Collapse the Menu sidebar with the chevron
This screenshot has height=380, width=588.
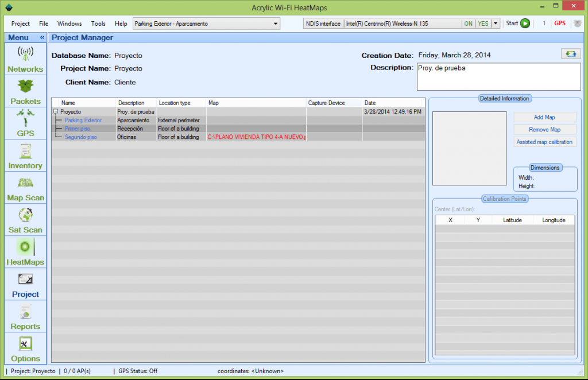click(x=41, y=37)
